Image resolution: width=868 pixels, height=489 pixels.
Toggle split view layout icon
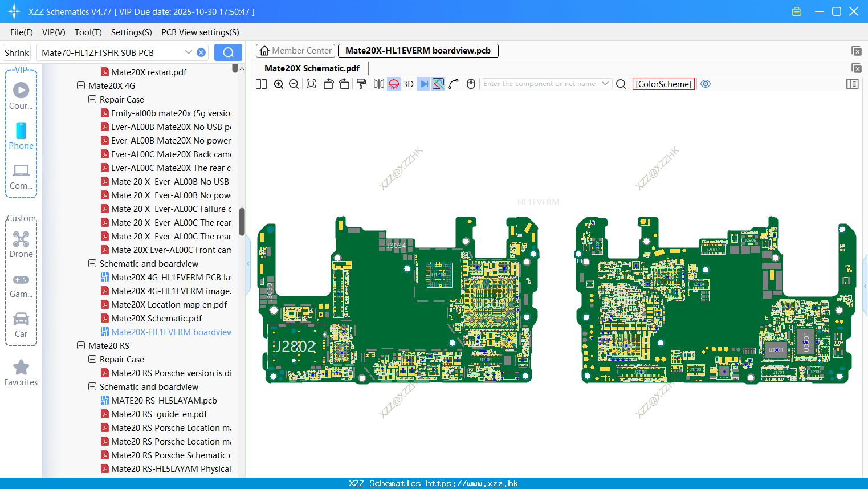[261, 84]
